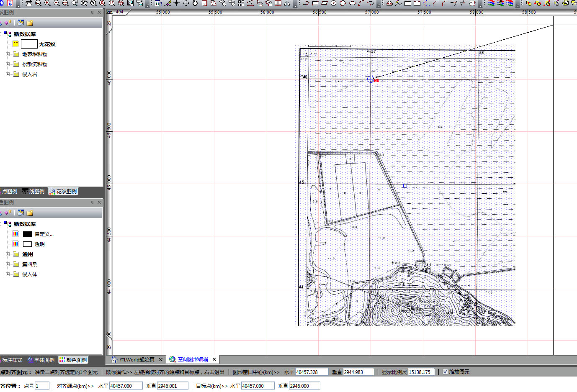Click the zoom out magnifier icon

[x=57, y=3]
